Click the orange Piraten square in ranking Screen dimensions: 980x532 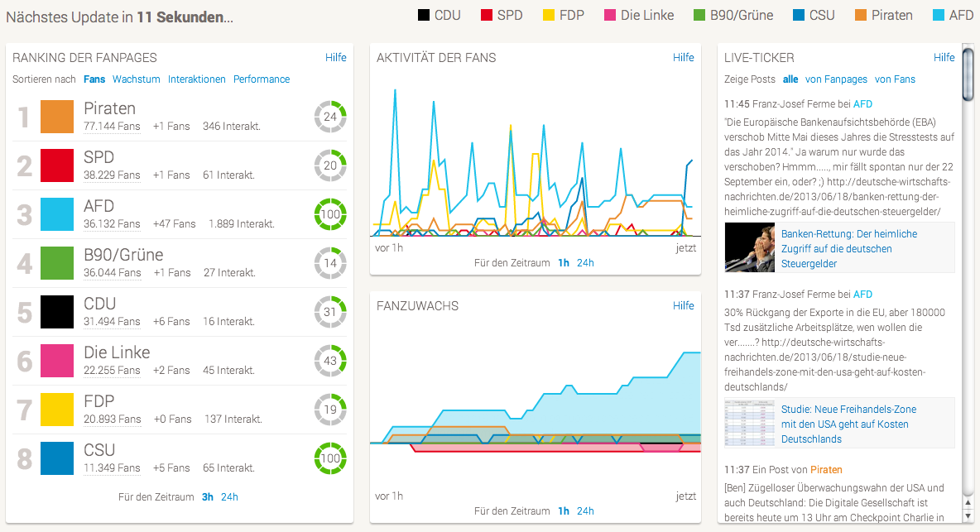pos(57,117)
